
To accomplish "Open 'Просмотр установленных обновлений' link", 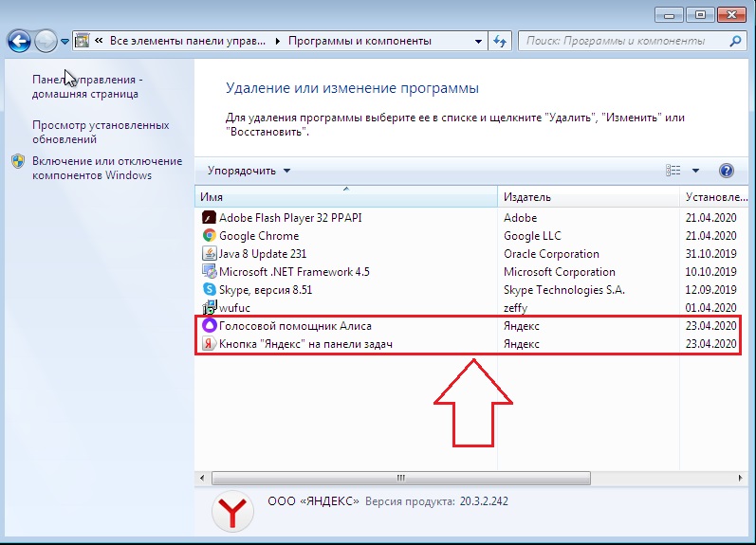I will pos(101,132).
